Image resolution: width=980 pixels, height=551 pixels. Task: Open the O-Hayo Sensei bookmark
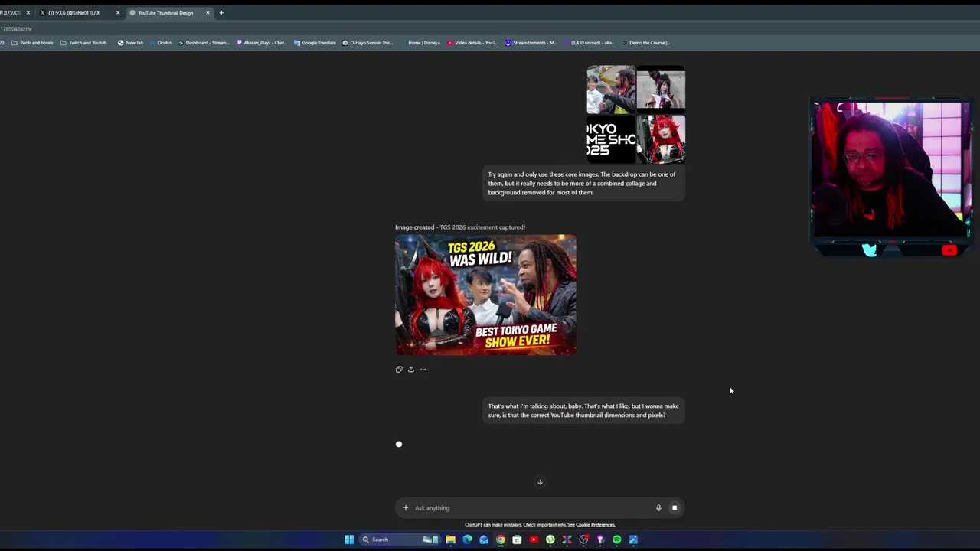coord(367,43)
